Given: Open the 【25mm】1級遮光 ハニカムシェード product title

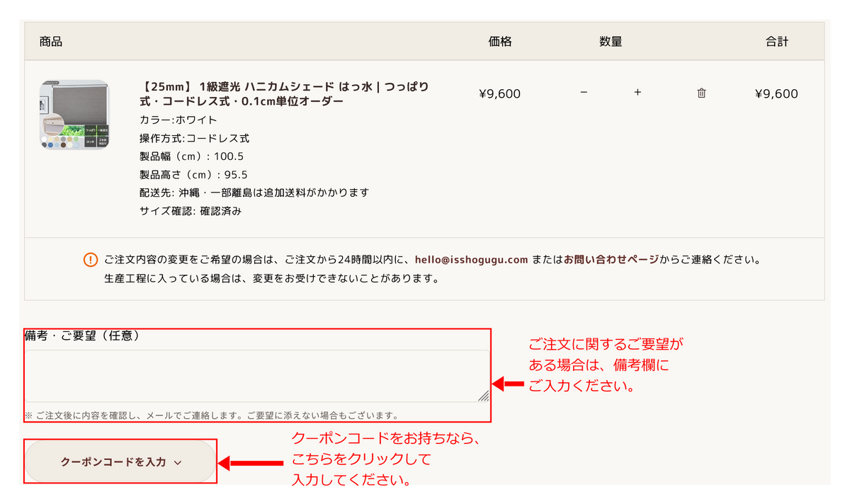Looking at the screenshot, I should 284,93.
